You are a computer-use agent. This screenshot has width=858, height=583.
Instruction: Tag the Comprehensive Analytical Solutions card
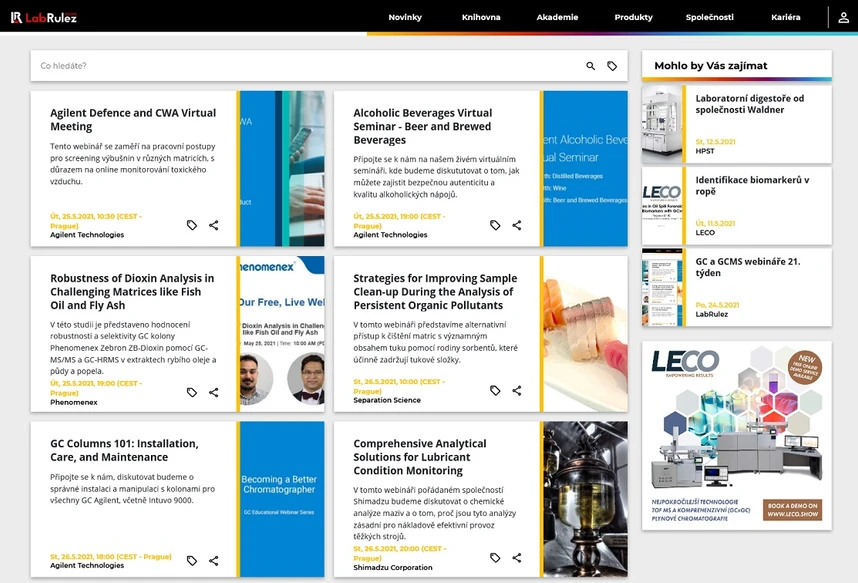[495, 557]
